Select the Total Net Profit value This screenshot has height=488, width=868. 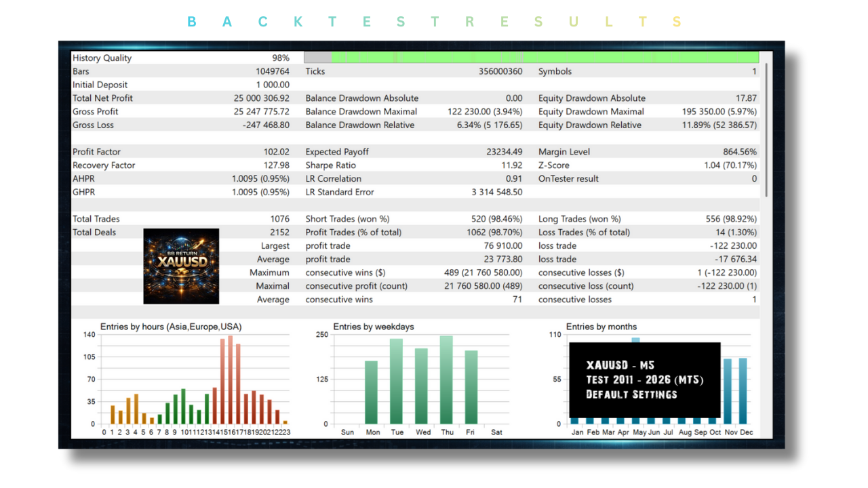(x=261, y=98)
